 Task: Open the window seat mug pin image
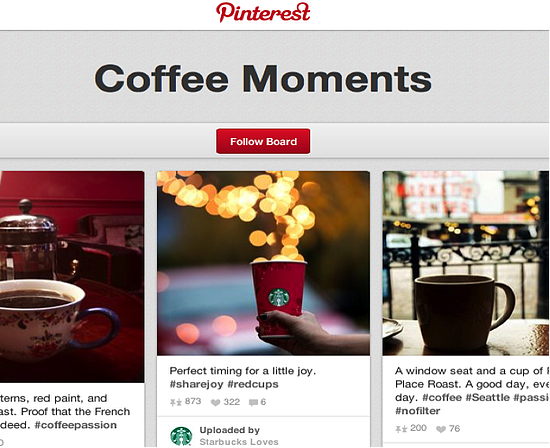(466, 263)
